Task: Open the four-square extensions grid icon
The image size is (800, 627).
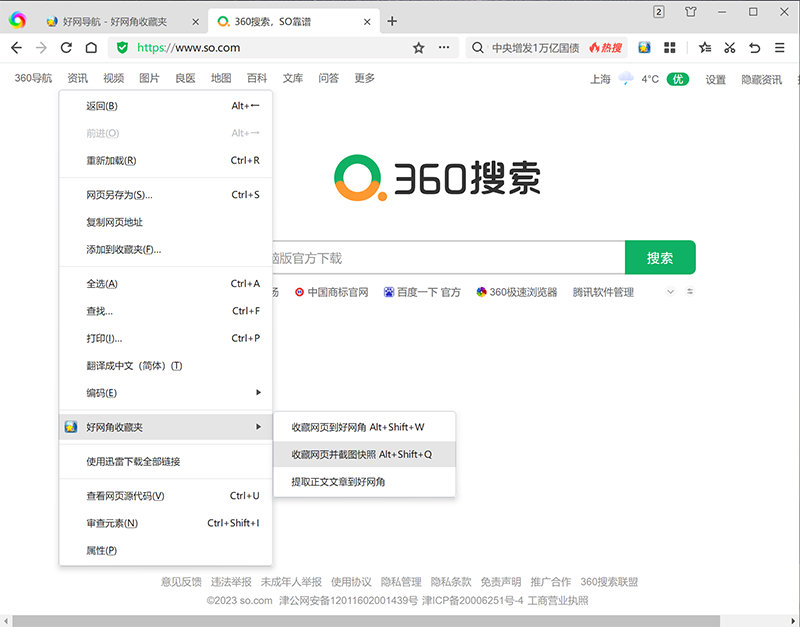Action: pyautogui.click(x=670, y=47)
